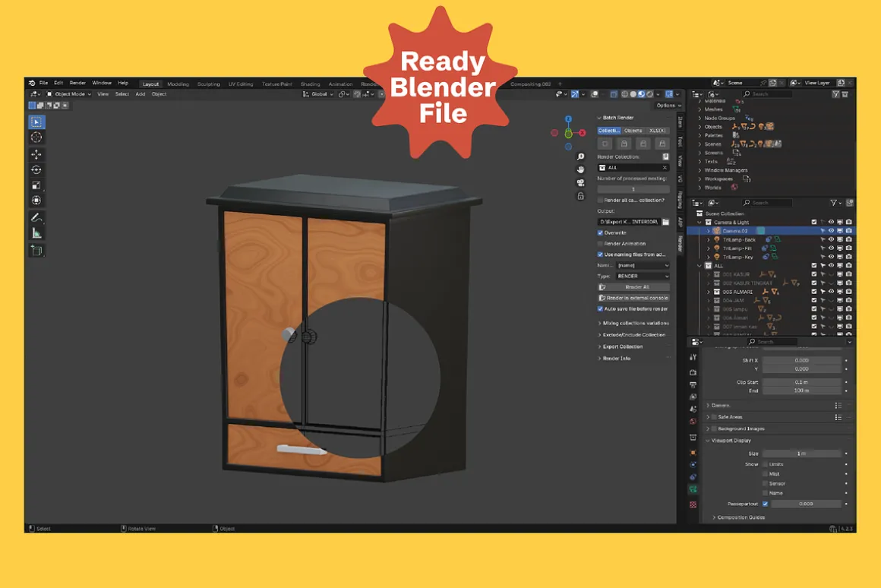881x588 pixels.
Task: Pick the Add Cube tool
Action: tap(36, 251)
